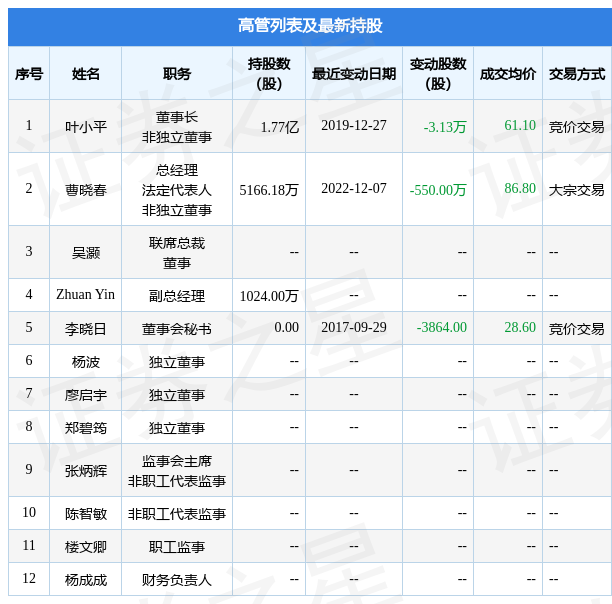Click 竞价交易 in 叶小平's row
This screenshot has height=604, width=612.
576,127
